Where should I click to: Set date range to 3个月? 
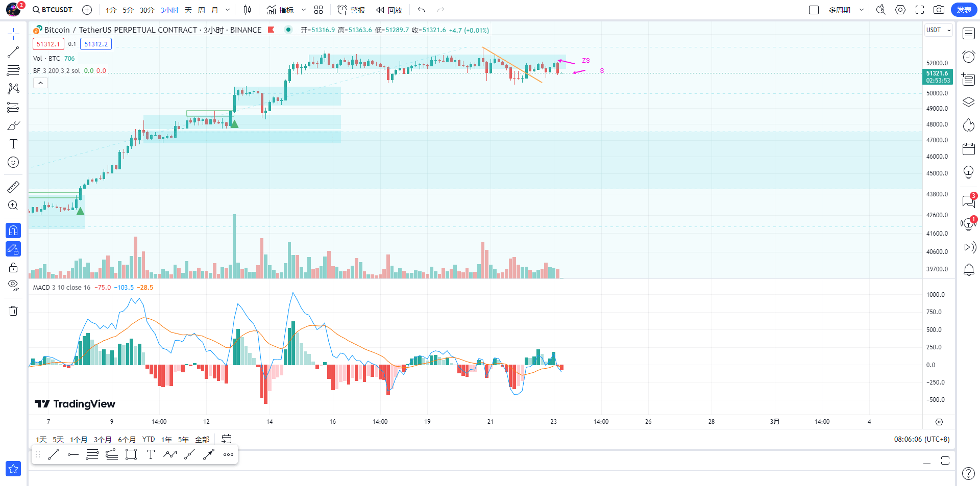point(103,439)
